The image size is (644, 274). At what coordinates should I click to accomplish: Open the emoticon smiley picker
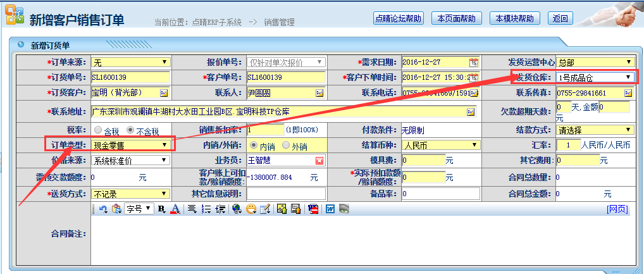click(251, 209)
